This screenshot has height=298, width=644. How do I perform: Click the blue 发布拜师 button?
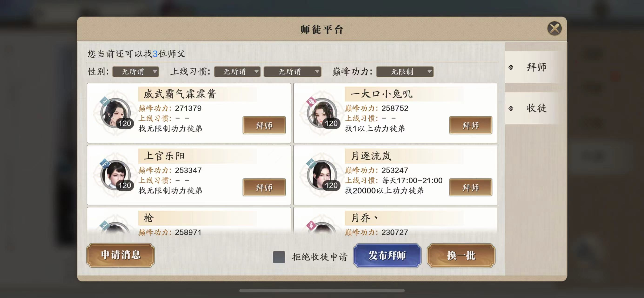point(387,255)
